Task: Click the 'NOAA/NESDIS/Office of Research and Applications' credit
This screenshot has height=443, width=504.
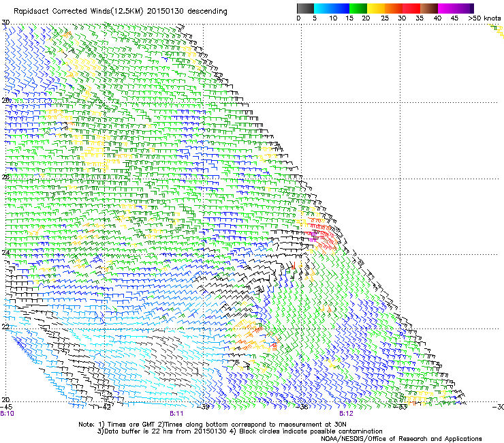Action: coord(401,439)
